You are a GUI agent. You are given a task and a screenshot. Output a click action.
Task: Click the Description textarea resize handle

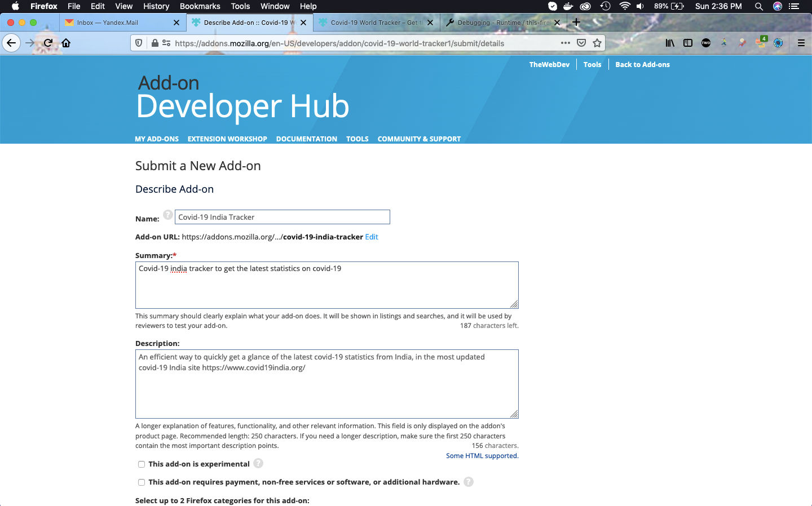click(x=514, y=414)
